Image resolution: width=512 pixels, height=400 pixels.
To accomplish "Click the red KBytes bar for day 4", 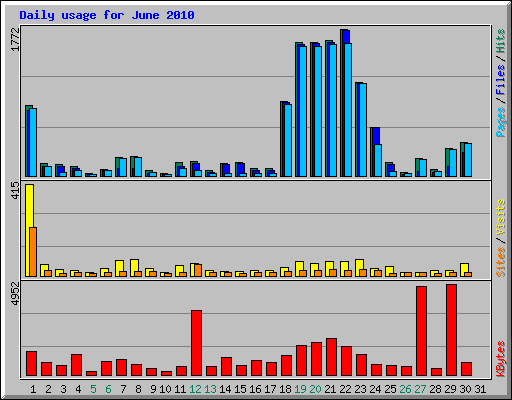I will 76,365.
